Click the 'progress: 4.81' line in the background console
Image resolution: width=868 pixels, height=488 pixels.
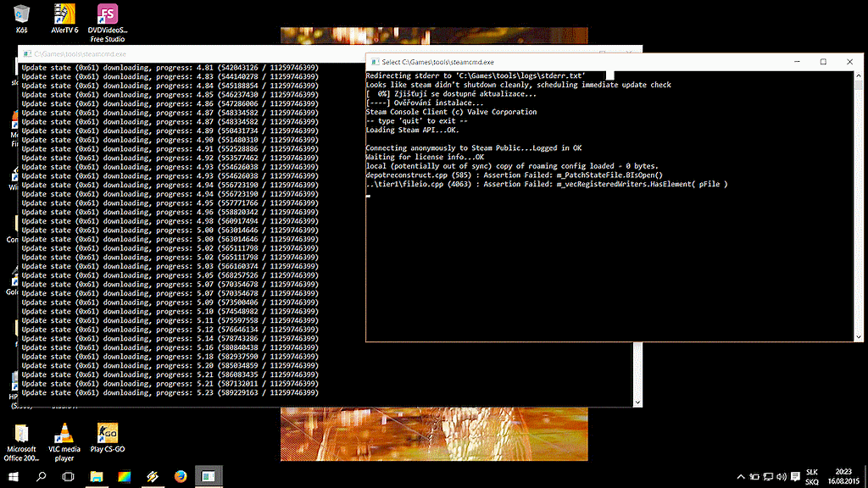pyautogui.click(x=170, y=68)
